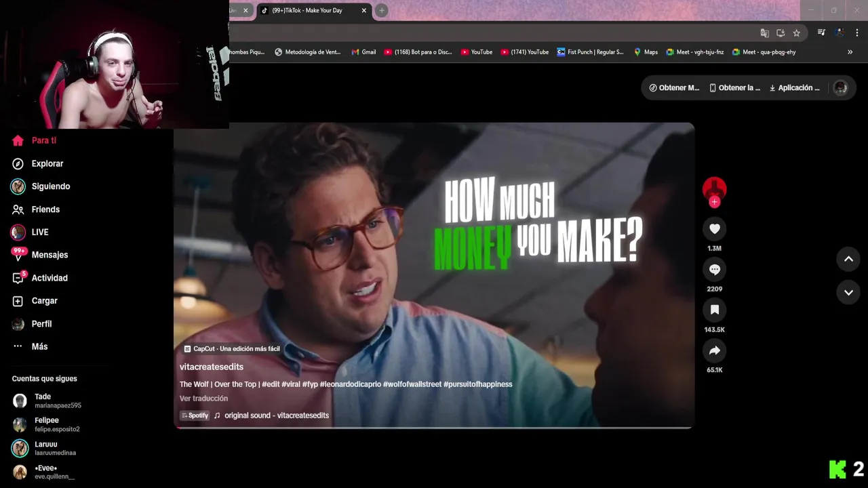Open the Actividad notifications
The height and width of the screenshot is (488, 868).
(39, 278)
